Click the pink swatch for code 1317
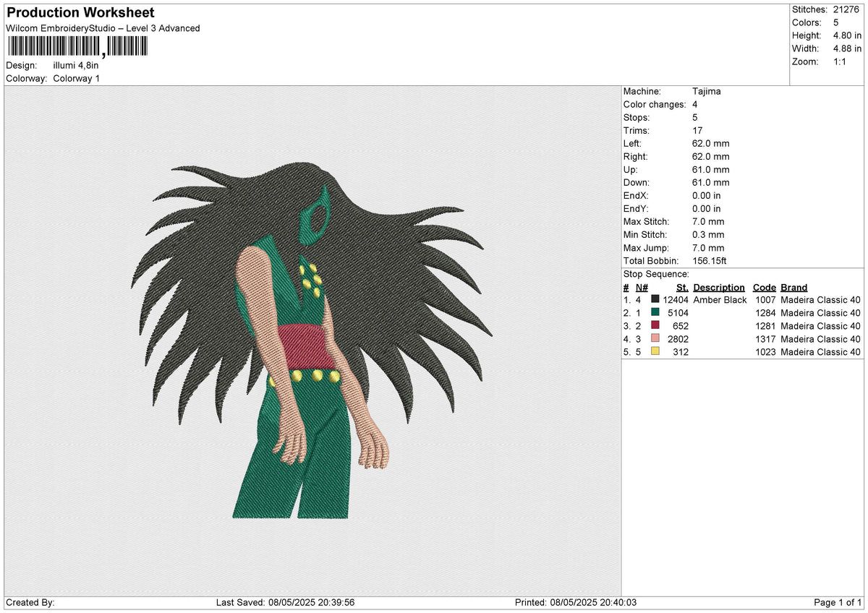 [655, 339]
